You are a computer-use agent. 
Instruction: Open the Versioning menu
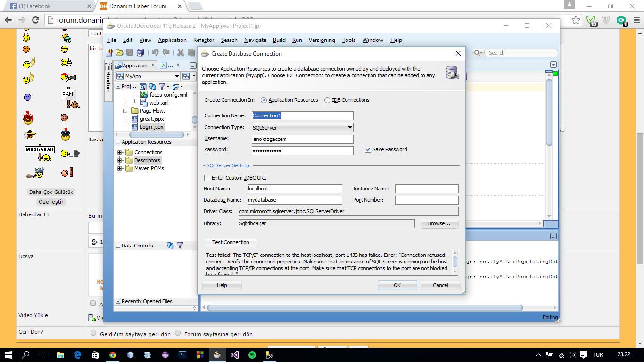(322, 40)
